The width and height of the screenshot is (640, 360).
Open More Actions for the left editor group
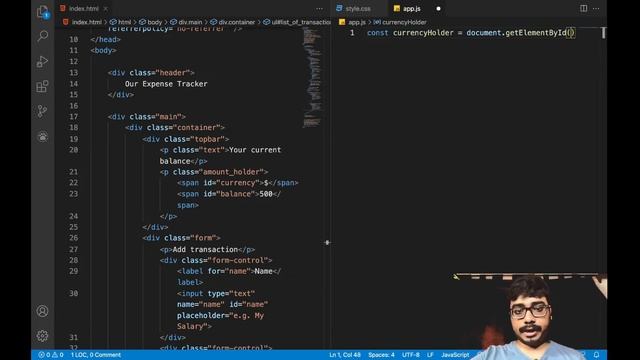point(319,9)
